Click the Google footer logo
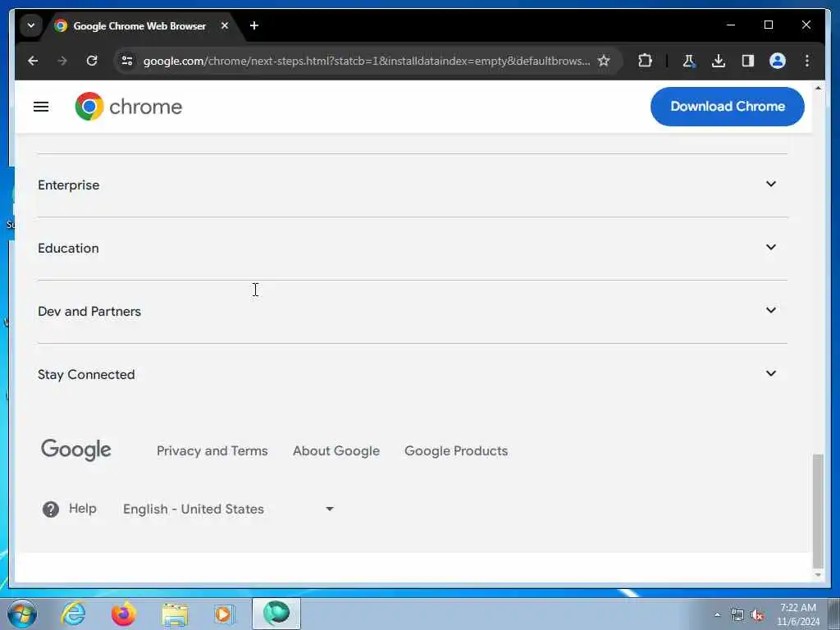This screenshot has height=630, width=840. point(76,450)
